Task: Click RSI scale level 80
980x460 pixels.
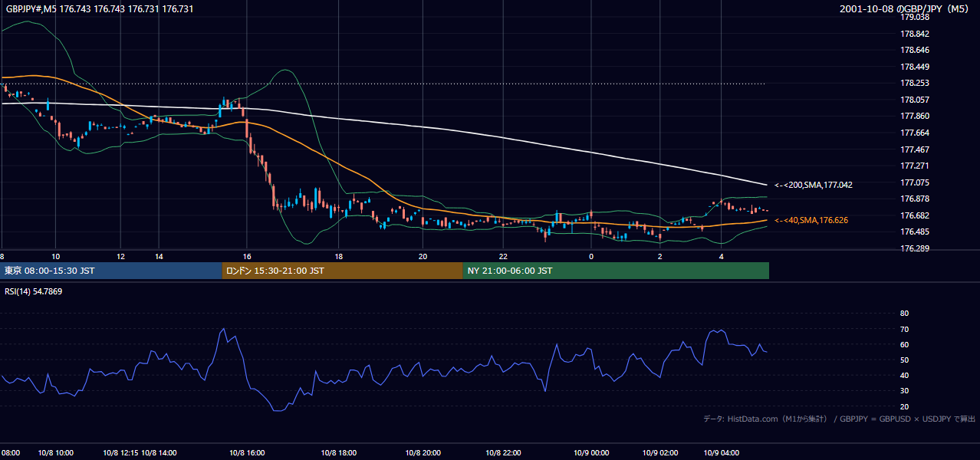Action: (904, 314)
